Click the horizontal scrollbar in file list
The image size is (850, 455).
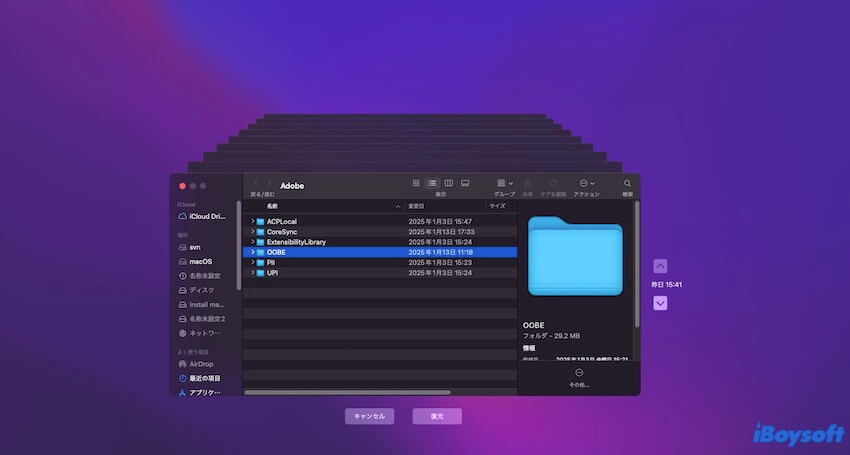347,393
